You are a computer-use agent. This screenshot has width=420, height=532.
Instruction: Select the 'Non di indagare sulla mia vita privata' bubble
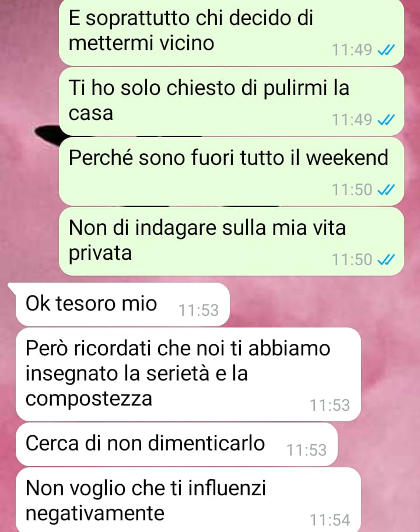[232, 241]
